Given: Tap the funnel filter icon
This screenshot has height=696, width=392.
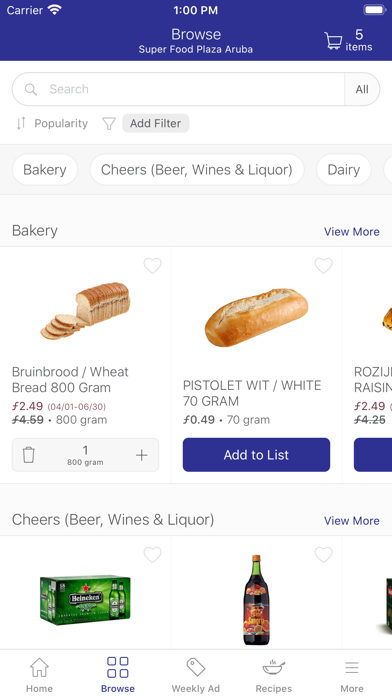Looking at the screenshot, I should coord(109,123).
